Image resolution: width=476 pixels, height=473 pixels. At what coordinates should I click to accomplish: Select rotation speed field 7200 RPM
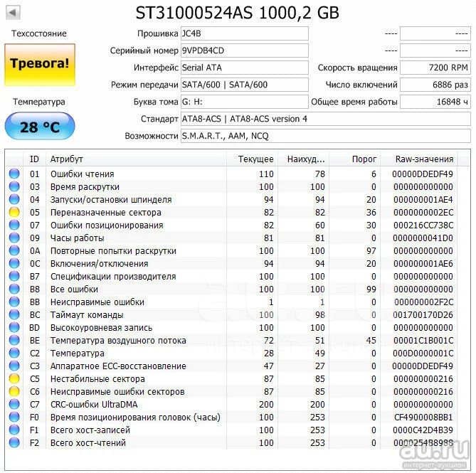pos(435,68)
